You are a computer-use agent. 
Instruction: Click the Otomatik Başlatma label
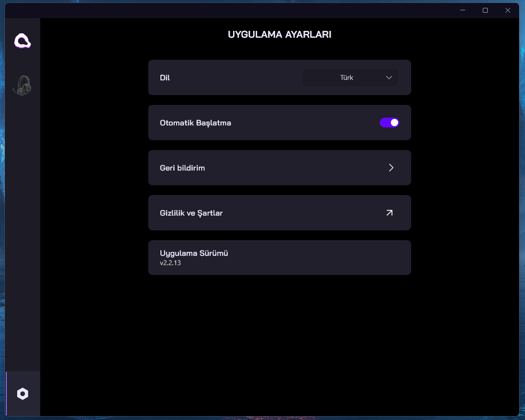click(x=196, y=123)
